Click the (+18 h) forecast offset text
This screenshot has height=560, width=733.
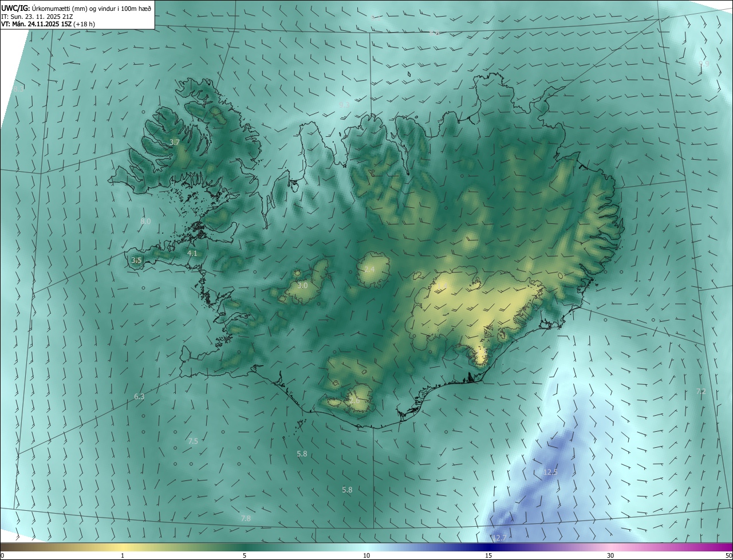(x=84, y=24)
